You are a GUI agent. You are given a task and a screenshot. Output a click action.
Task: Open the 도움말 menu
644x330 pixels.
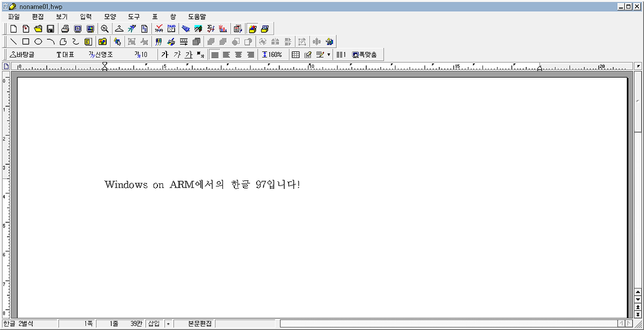pyautogui.click(x=197, y=17)
